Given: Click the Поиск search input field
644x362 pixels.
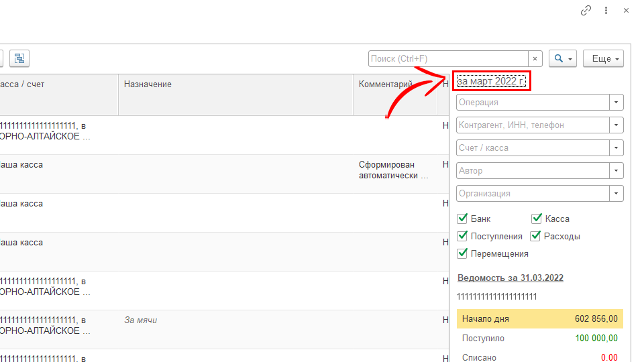Looking at the screenshot, I should [x=448, y=59].
